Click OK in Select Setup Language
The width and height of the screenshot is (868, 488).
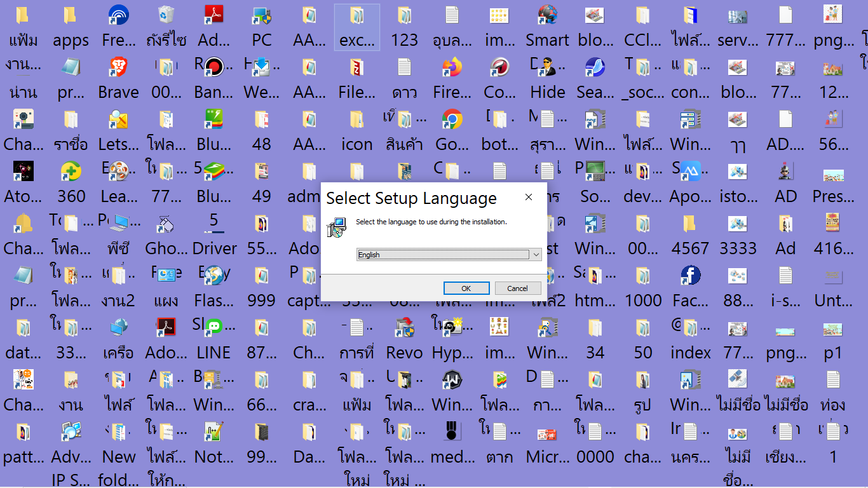[466, 288]
